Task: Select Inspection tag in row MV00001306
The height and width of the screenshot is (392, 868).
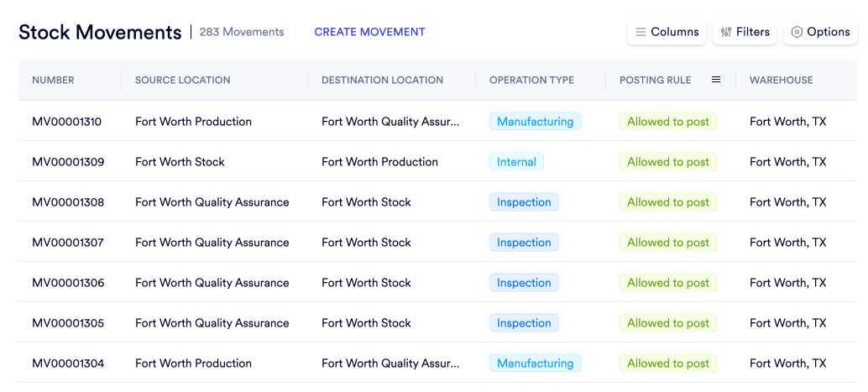Action: click(524, 283)
